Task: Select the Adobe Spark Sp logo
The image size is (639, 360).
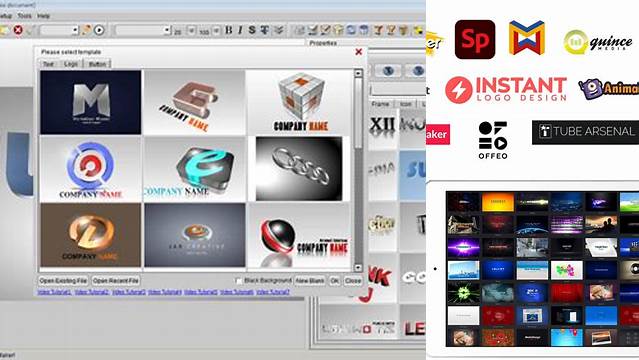Action: pos(475,40)
